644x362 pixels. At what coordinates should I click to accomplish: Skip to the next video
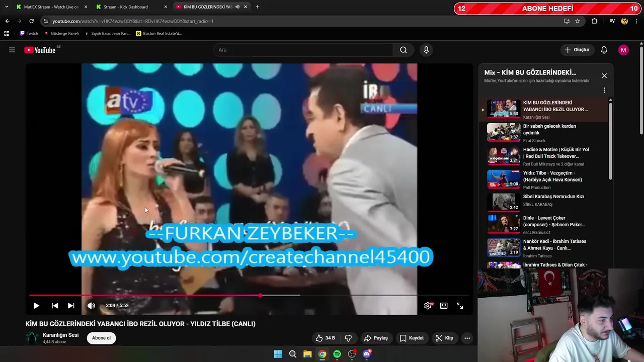[x=71, y=306]
